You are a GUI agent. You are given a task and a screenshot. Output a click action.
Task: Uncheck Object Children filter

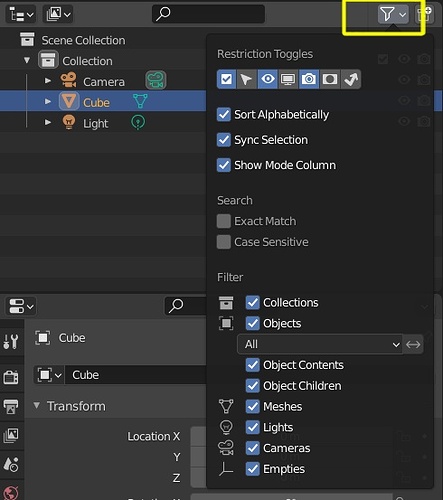253,386
